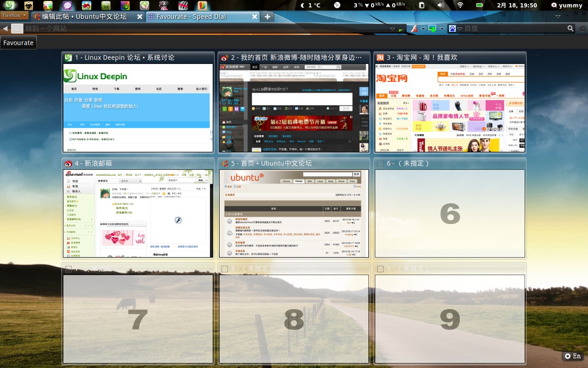
Task: Open the green round music app icon
Action: pyautogui.click(x=106, y=6)
